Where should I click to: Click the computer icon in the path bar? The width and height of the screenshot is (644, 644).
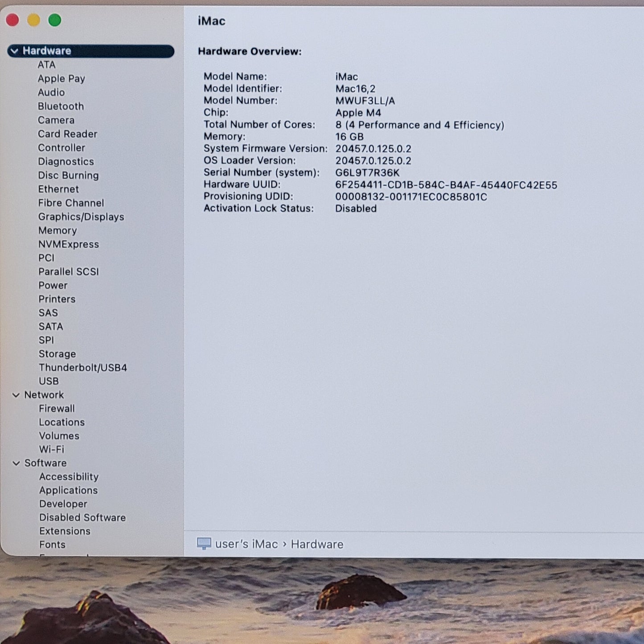click(204, 544)
